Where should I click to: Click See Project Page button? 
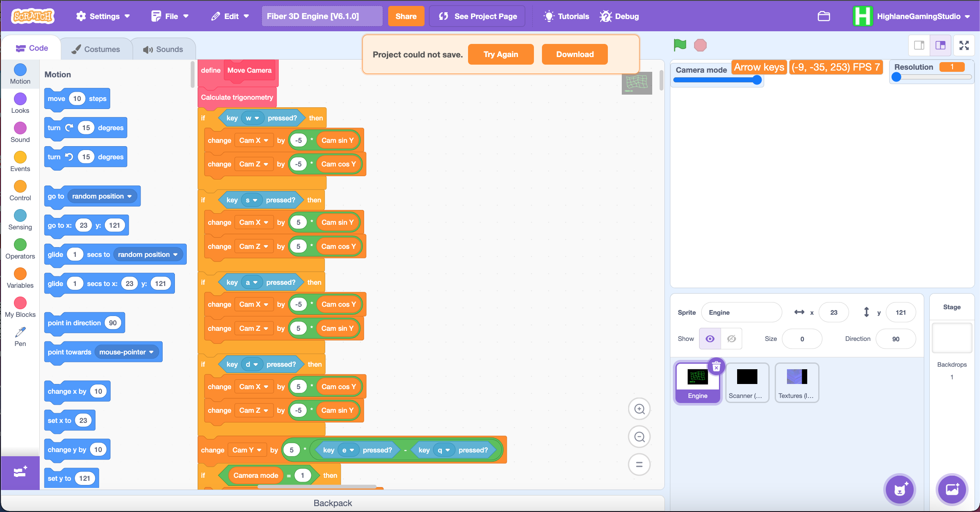coord(477,16)
